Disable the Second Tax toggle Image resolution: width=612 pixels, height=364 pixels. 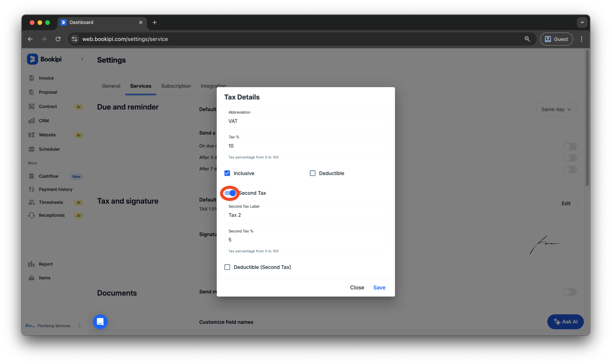(230, 193)
